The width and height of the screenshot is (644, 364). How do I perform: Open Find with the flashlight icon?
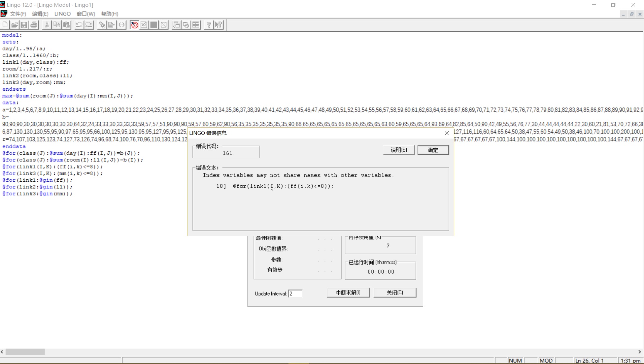pos(102,25)
